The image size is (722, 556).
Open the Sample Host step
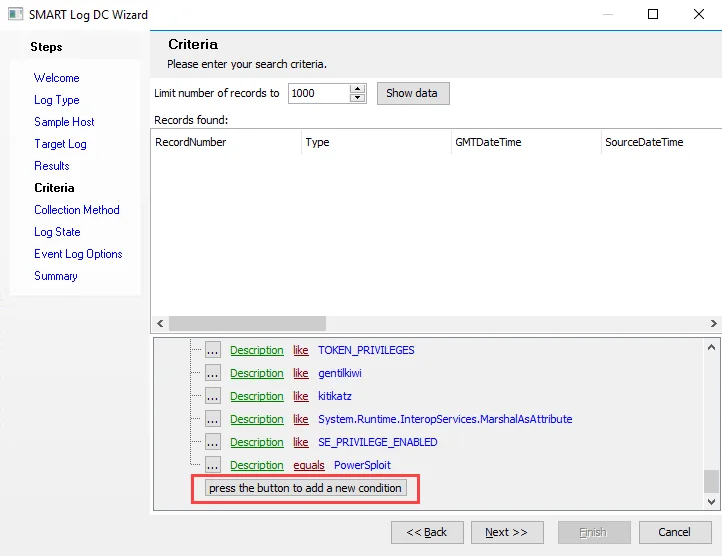point(64,122)
